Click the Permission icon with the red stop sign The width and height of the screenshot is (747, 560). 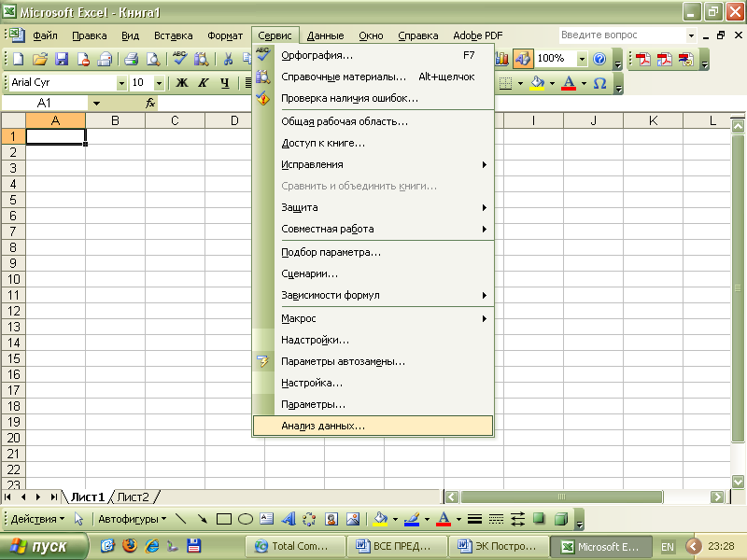coord(83,59)
